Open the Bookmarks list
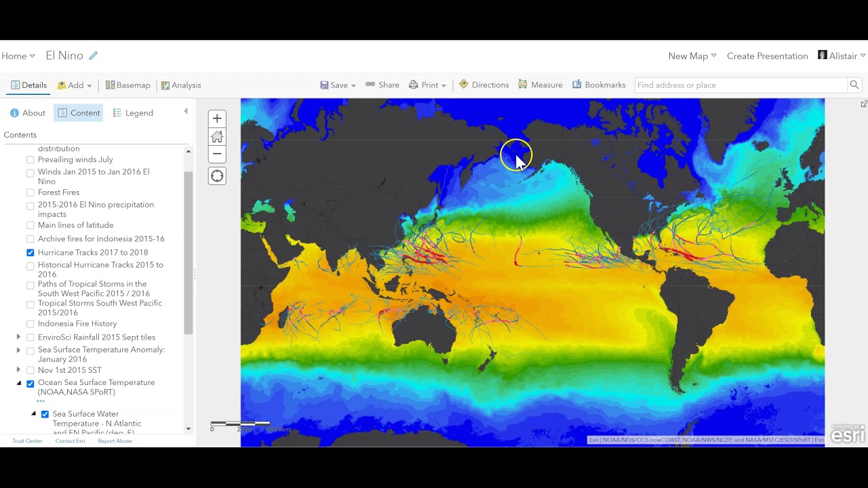This screenshot has height=488, width=868. [599, 85]
